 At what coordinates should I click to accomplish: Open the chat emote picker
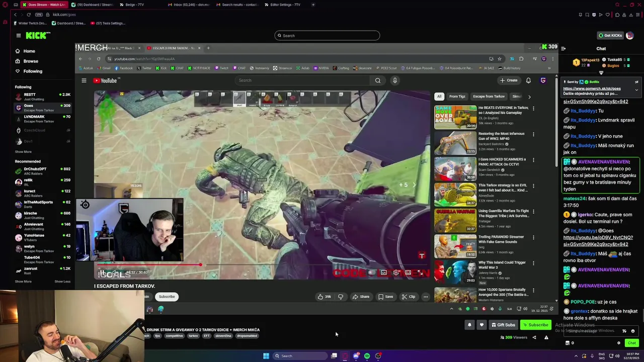(x=633, y=331)
